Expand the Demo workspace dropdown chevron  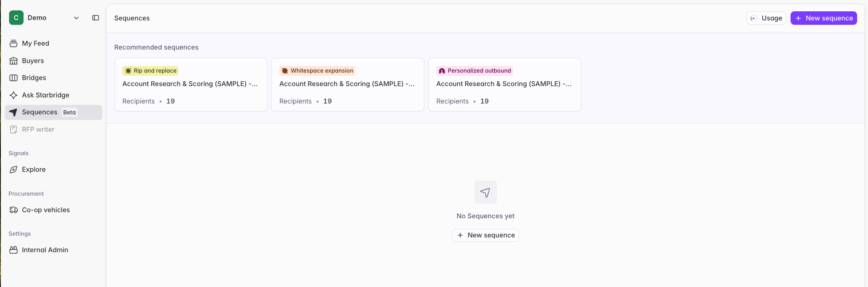tap(77, 18)
